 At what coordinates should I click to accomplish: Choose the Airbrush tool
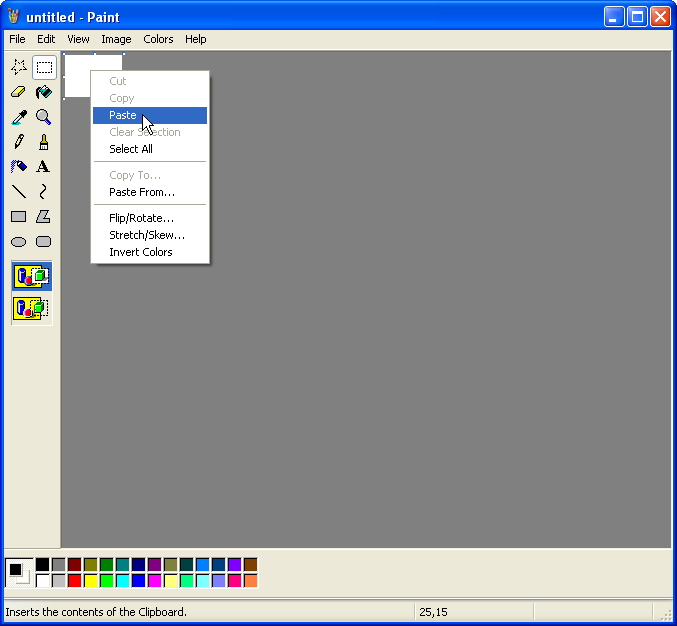click(18, 167)
